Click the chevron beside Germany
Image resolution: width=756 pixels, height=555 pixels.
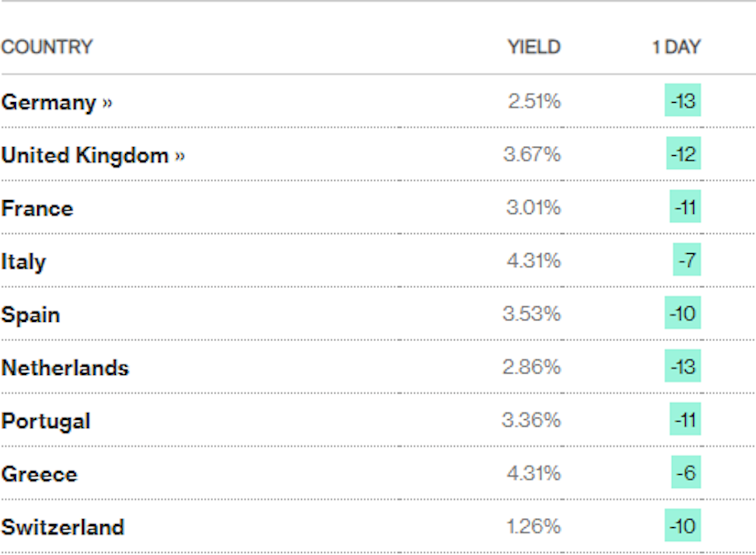107,103
